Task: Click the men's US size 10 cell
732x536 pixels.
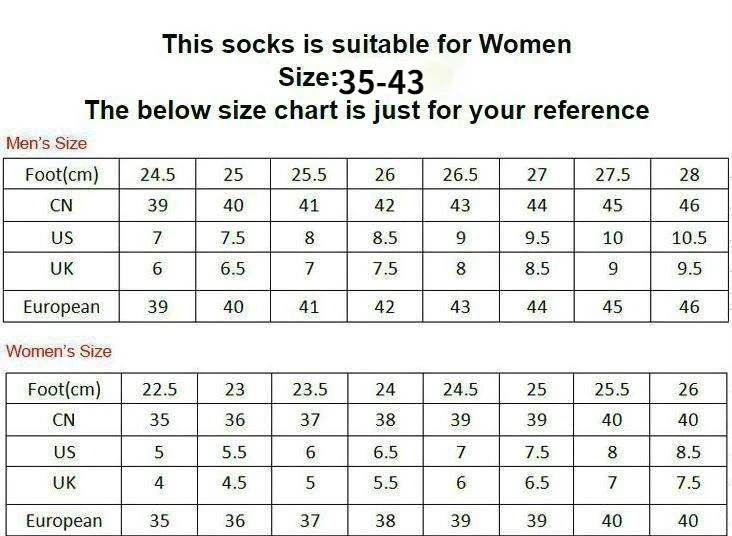Action: pyautogui.click(x=613, y=237)
